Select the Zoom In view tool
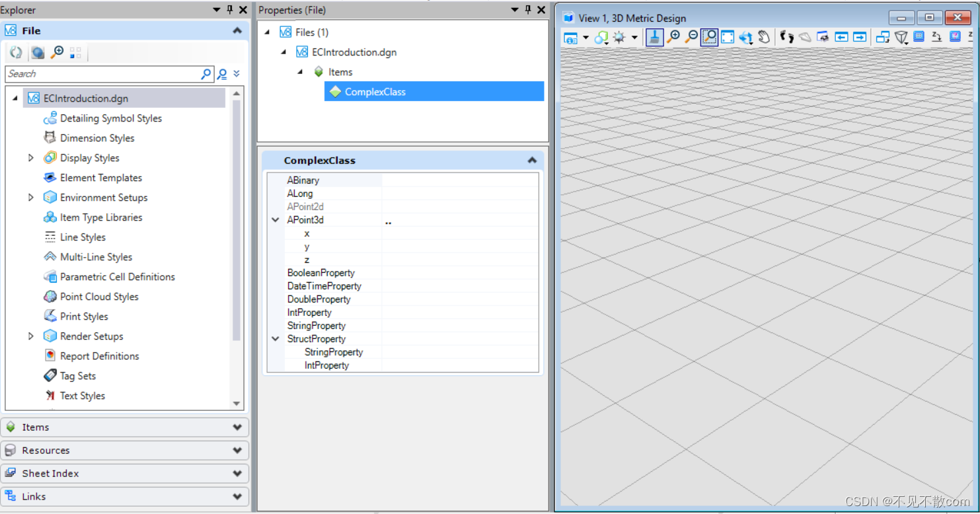Image resolution: width=980 pixels, height=514 pixels. pos(673,38)
